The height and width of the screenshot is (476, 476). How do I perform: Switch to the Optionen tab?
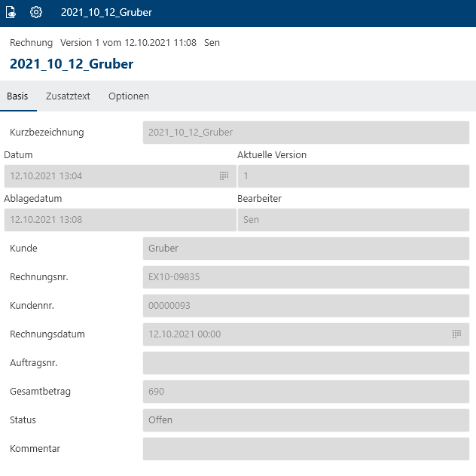point(129,96)
